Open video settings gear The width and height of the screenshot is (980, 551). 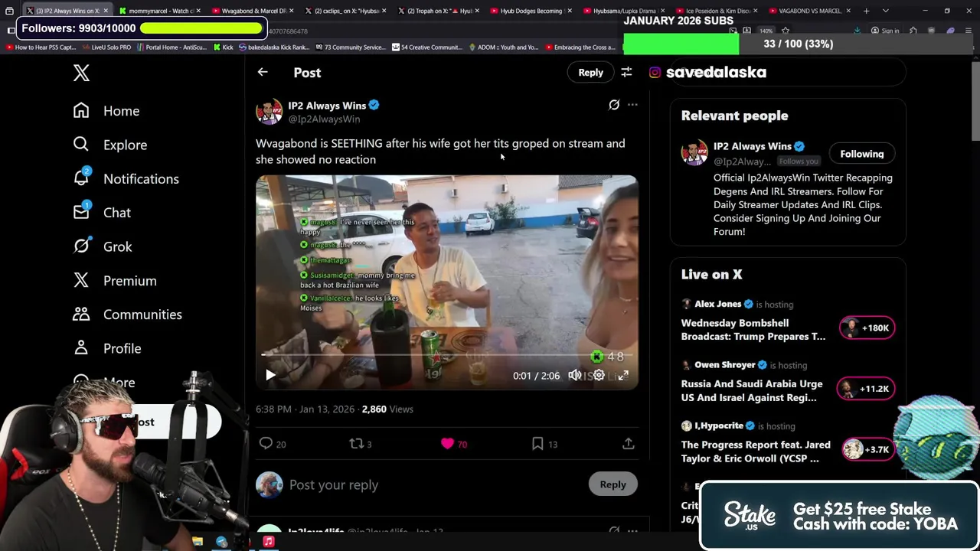[599, 375]
